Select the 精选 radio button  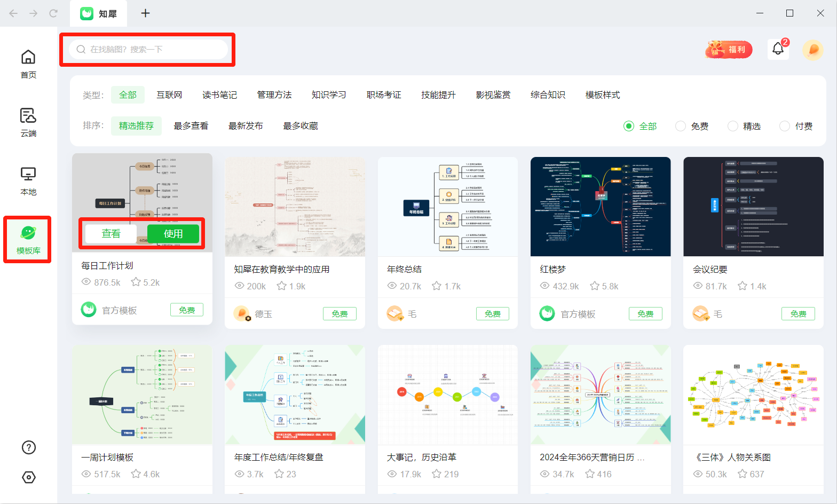click(733, 126)
